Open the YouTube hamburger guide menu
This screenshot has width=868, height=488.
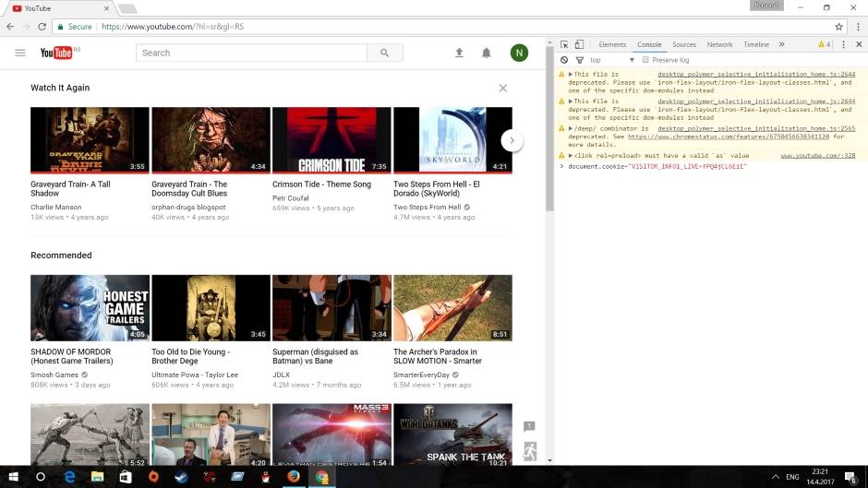tap(20, 54)
